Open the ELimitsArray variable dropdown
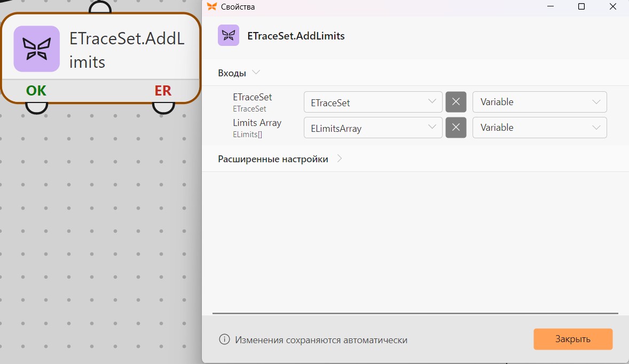Screen dimensions: 629x364 pos(373,128)
